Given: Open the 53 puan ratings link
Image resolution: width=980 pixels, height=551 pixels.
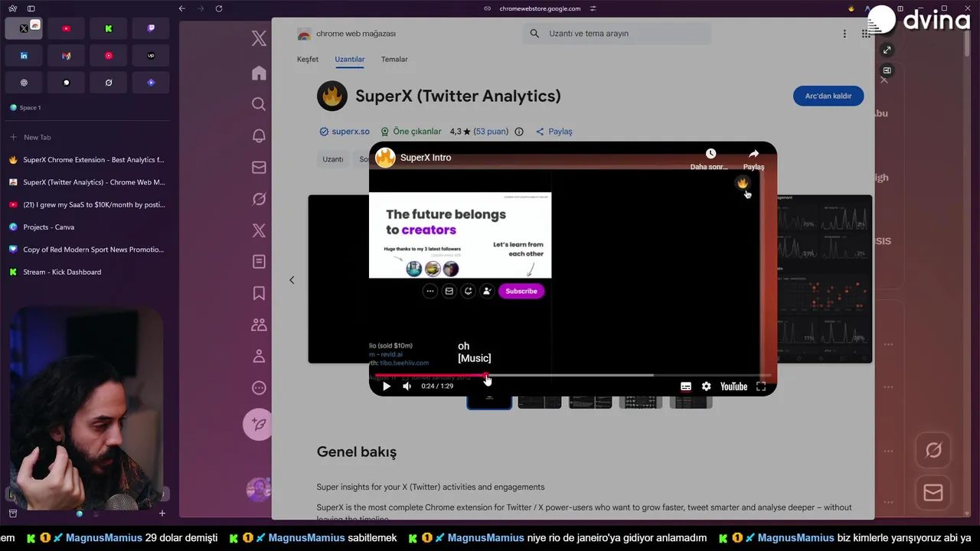Looking at the screenshot, I should click(x=491, y=132).
